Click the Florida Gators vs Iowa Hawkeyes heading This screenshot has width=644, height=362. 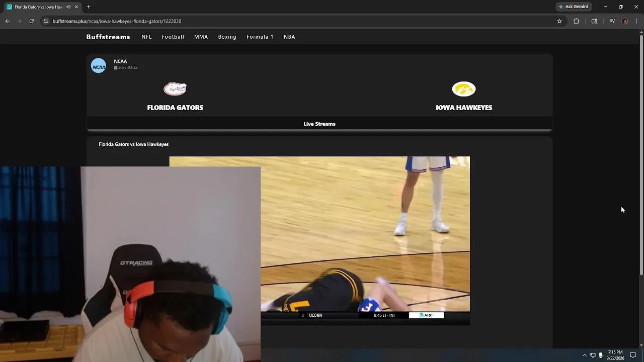[x=134, y=144]
